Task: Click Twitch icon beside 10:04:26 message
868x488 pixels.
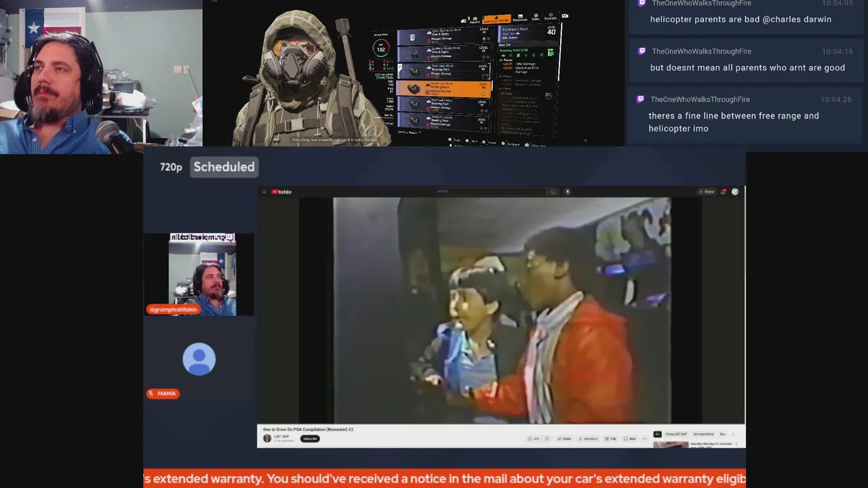Action: pos(640,99)
